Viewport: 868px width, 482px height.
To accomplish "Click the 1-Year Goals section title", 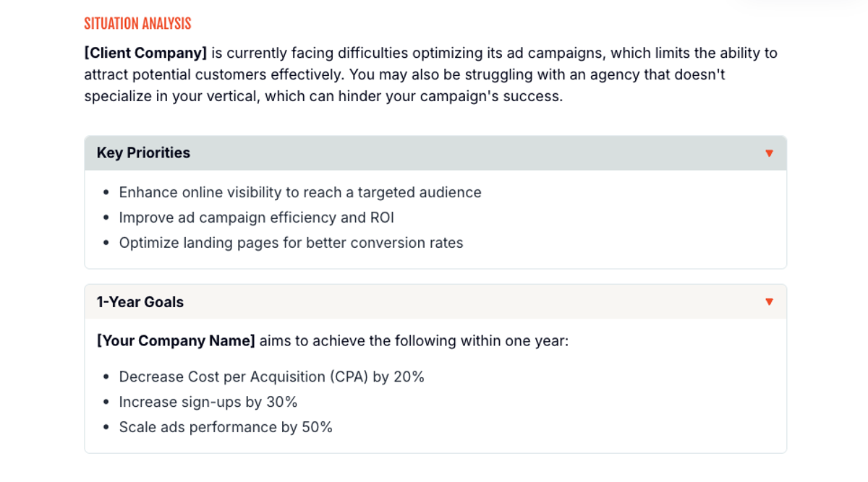I will [140, 302].
